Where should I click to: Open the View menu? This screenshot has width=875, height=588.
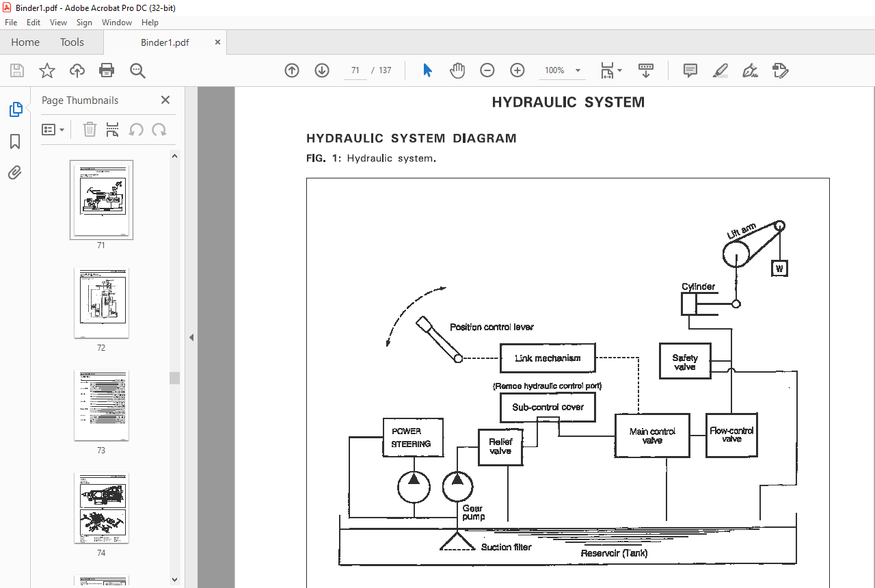click(x=58, y=23)
